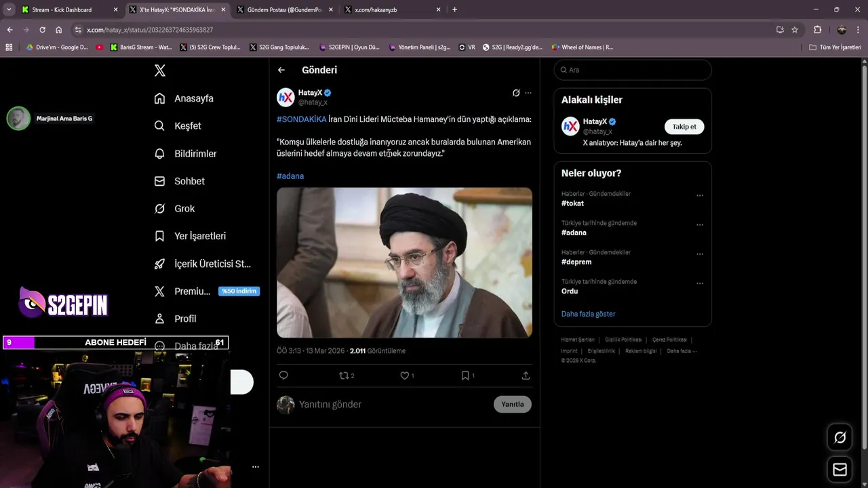This screenshot has width=868, height=488.
Task: Open Bildirimler notifications
Action: point(185,154)
